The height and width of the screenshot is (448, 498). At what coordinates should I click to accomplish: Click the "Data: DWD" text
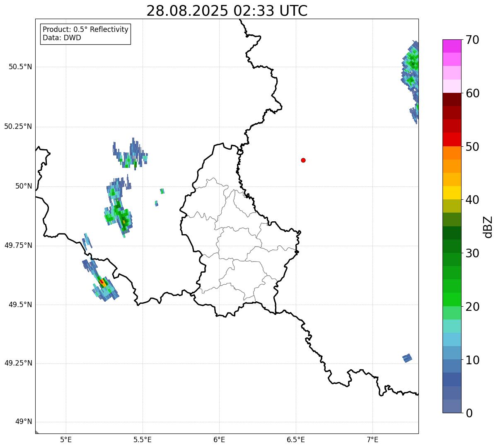click(62, 38)
